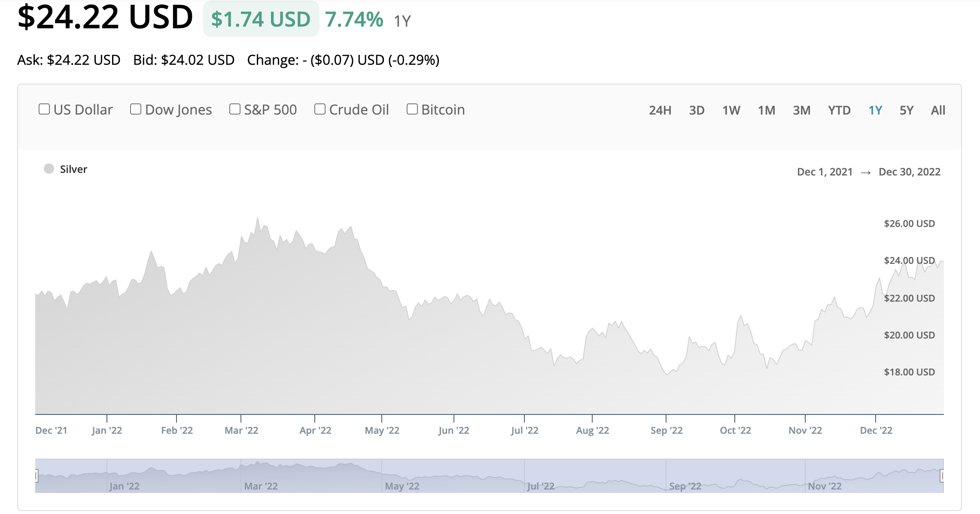Viewport: 980px width, 514px height.
Task: Turn on the Crude Oil checkbox
Action: pyautogui.click(x=320, y=109)
